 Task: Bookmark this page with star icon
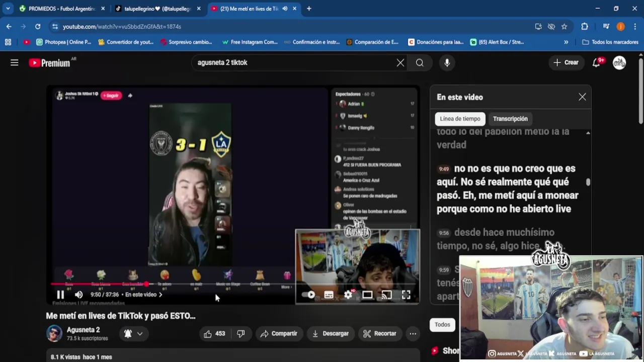(x=565, y=26)
